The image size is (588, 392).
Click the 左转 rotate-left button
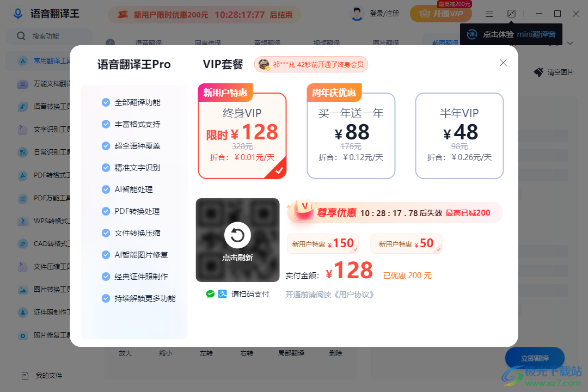tap(206, 353)
